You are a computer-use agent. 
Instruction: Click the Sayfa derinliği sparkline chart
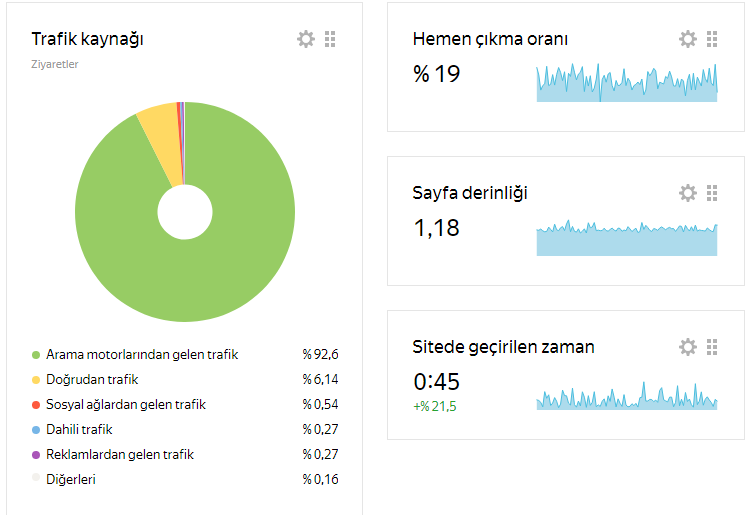point(627,238)
